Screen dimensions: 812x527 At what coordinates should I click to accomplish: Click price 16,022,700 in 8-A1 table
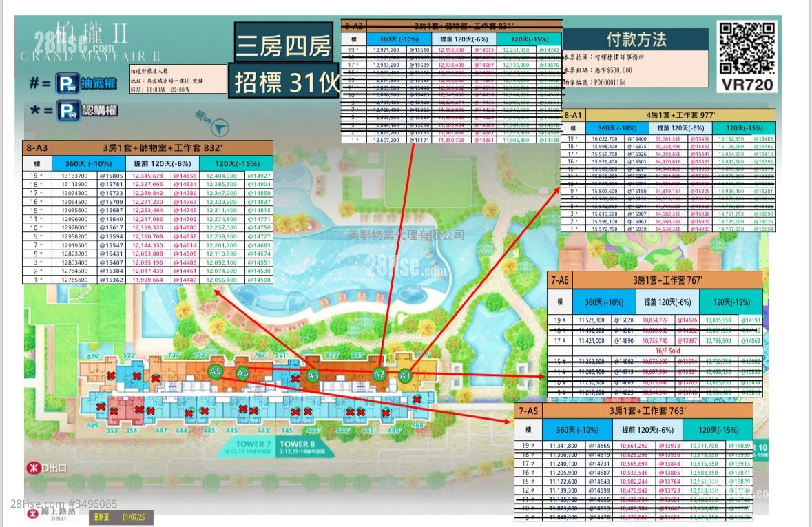point(604,139)
